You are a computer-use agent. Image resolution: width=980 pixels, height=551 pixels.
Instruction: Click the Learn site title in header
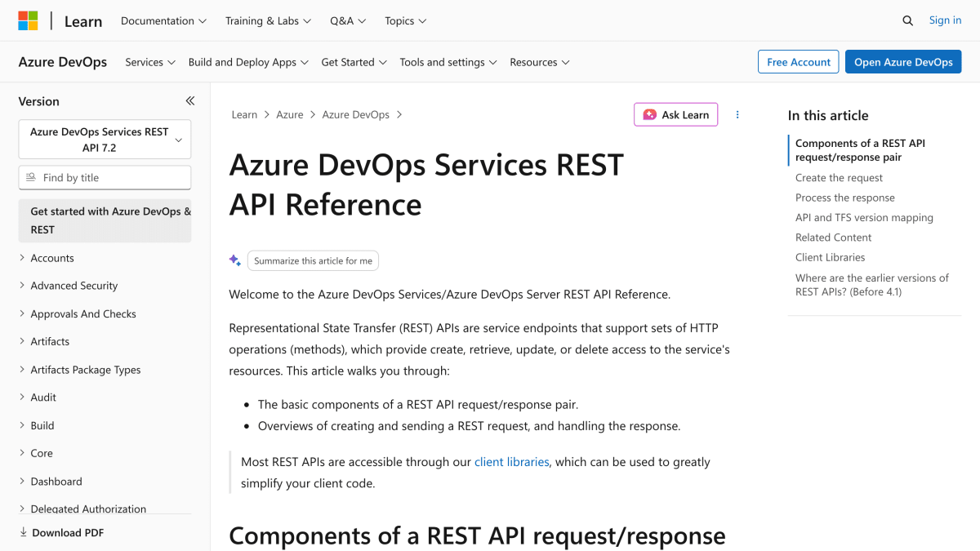[83, 21]
